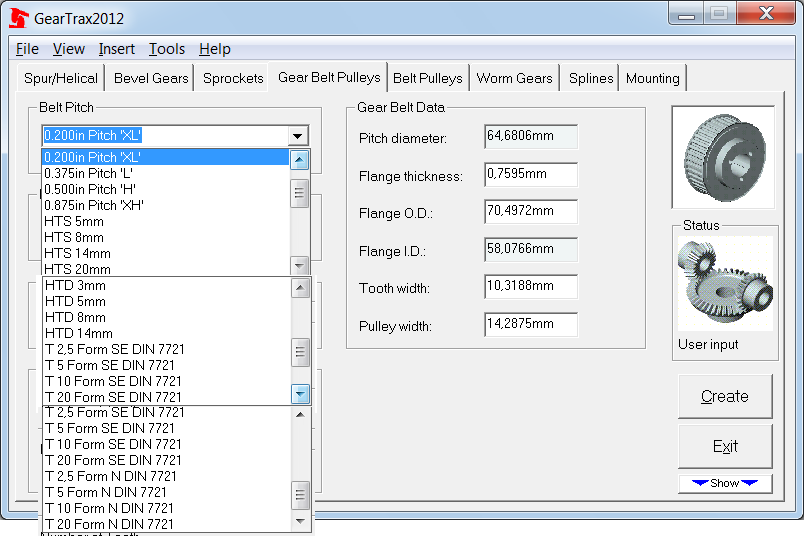Click the Flange O.D. input field
806x560 pixels.
[530, 211]
